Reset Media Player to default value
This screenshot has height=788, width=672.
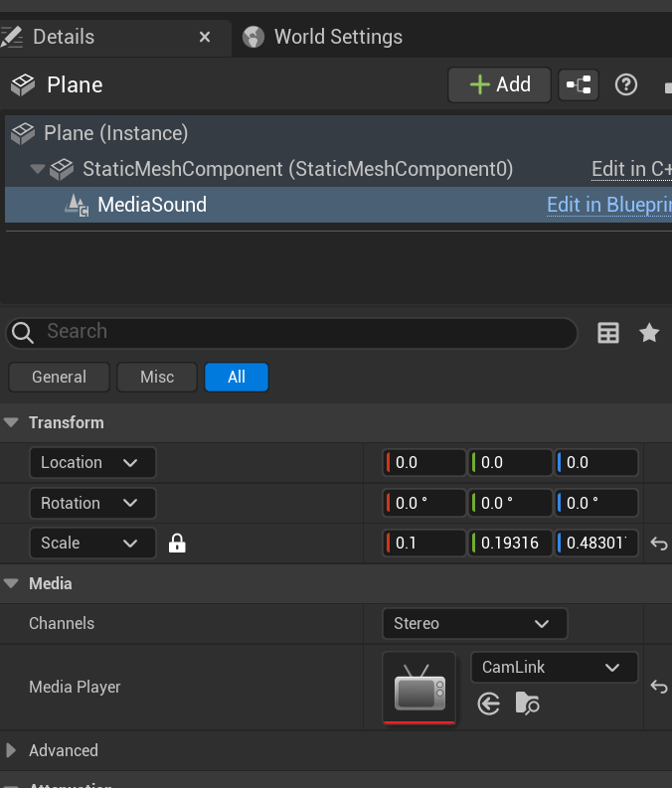658,687
